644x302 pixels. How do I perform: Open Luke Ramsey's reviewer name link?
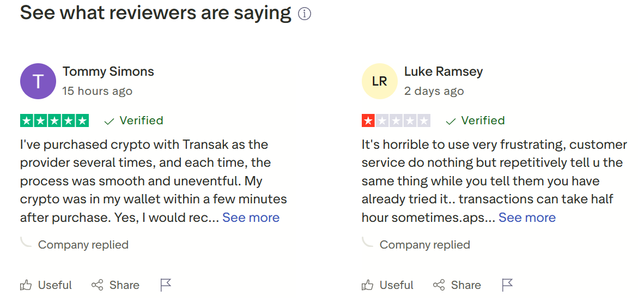coord(443,71)
